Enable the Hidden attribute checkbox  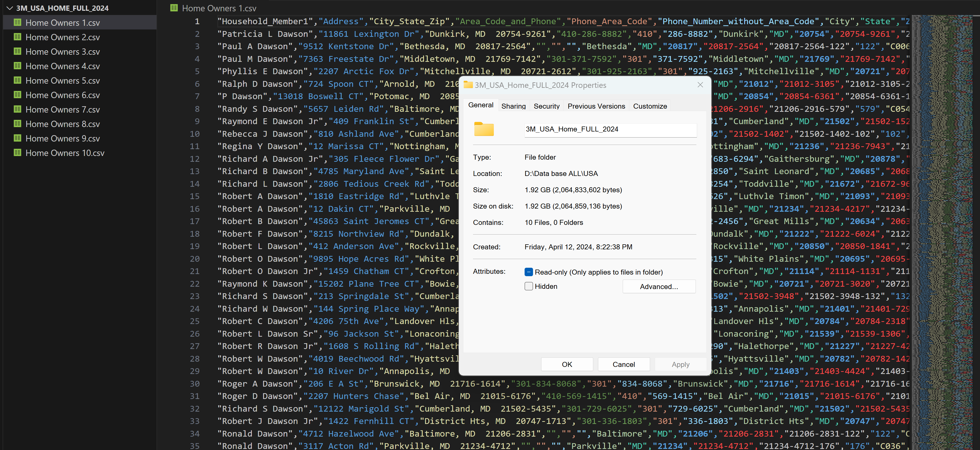pyautogui.click(x=529, y=286)
